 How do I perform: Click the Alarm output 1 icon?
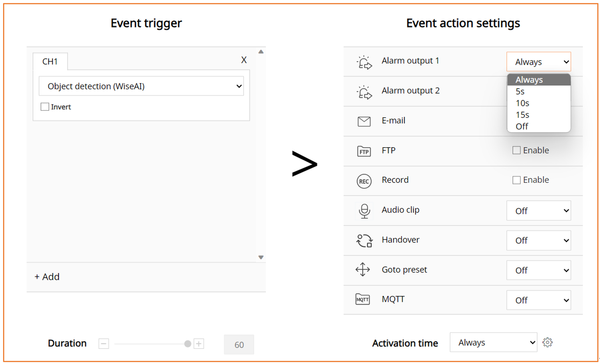point(364,62)
